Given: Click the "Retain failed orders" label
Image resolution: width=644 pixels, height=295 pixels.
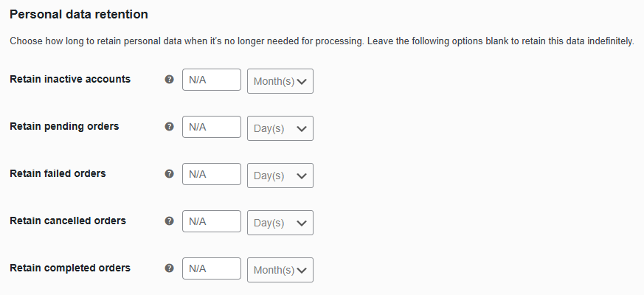Looking at the screenshot, I should click(x=58, y=173).
